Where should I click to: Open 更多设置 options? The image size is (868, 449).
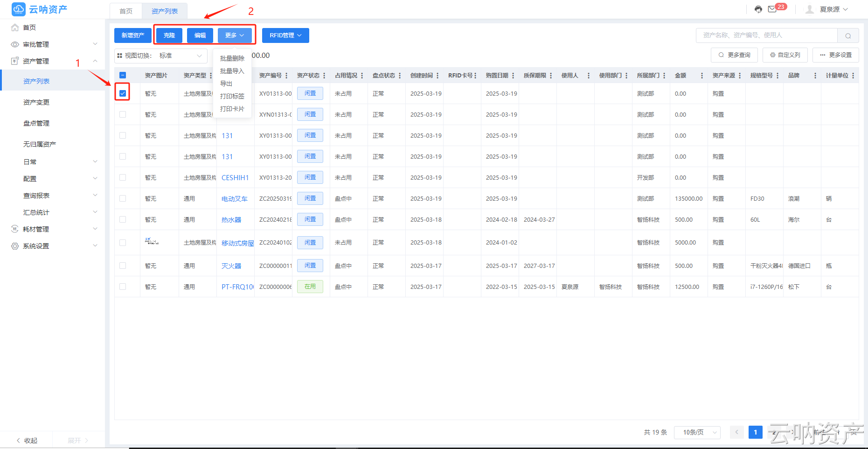click(x=836, y=55)
